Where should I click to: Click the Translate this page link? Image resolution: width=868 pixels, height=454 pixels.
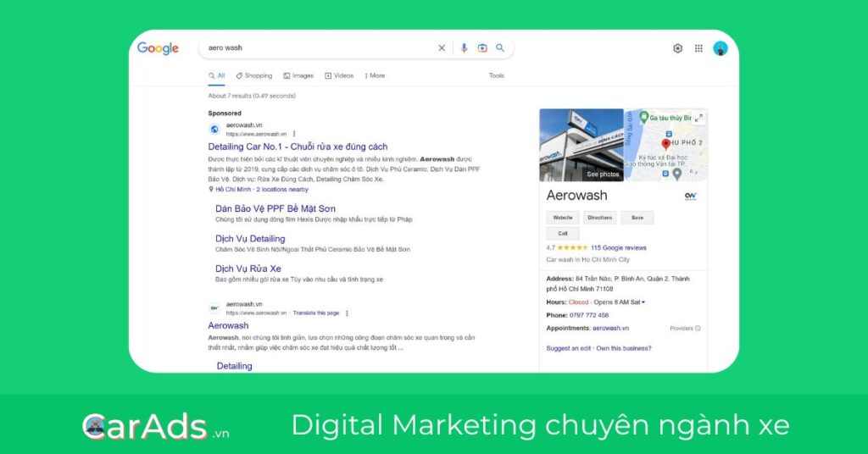pos(316,313)
